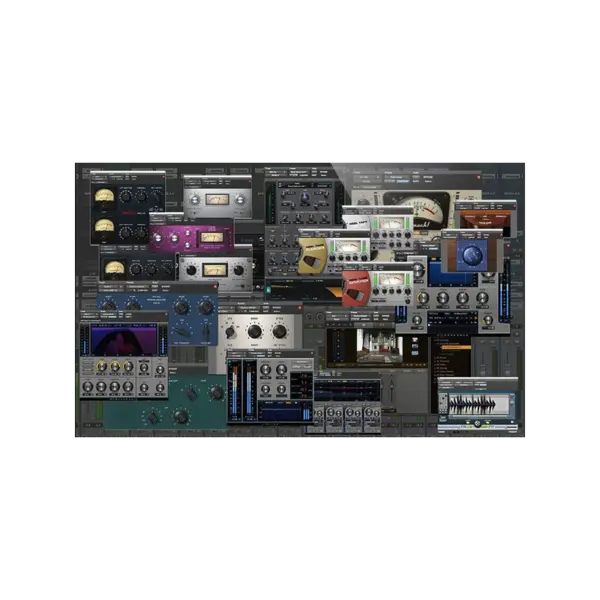Turn the third yellow-ringed knob on gray reverb plugin
The image size is (600, 600).
coord(128,367)
